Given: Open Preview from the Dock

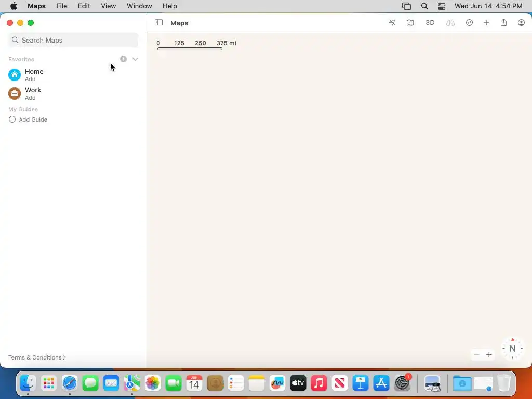Looking at the screenshot, I should (x=432, y=383).
